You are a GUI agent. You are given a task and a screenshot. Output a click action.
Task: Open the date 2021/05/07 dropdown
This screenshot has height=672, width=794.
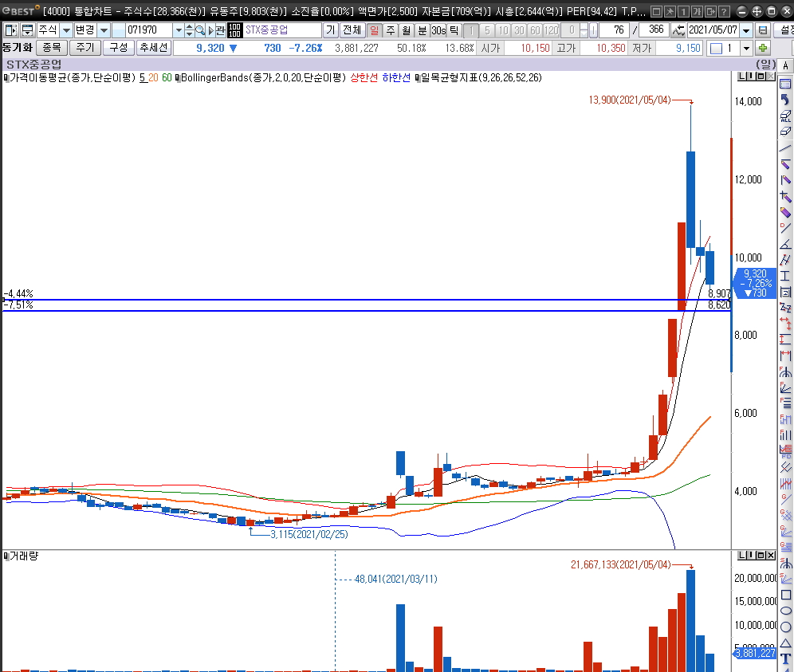746,30
